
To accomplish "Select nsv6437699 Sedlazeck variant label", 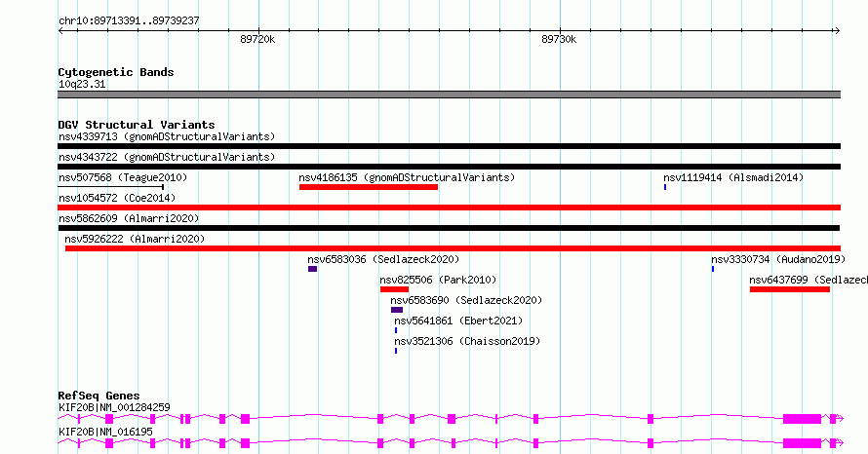I will click(x=809, y=280).
